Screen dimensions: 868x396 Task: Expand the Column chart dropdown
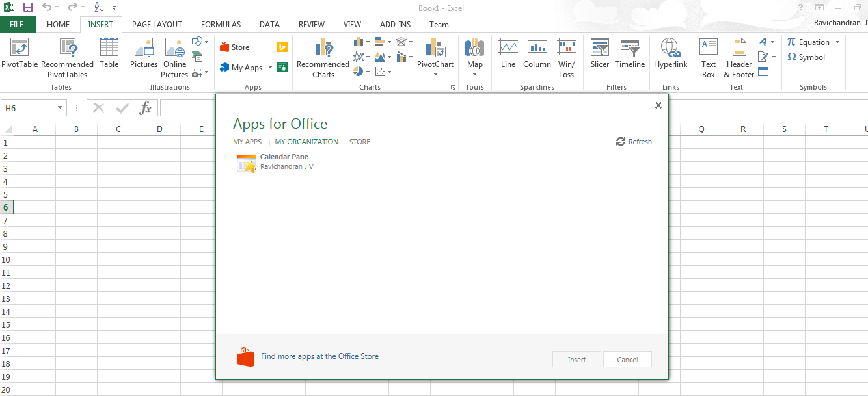click(368, 42)
